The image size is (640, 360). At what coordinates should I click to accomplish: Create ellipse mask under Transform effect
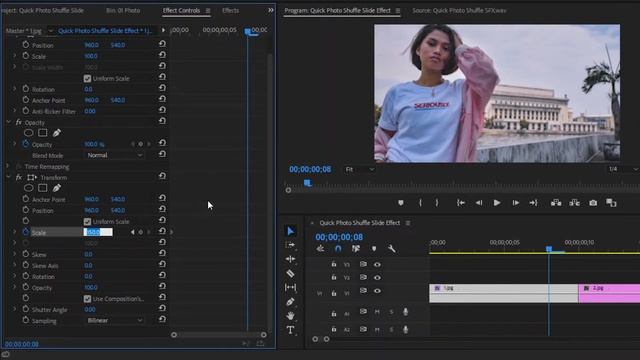tap(29, 188)
